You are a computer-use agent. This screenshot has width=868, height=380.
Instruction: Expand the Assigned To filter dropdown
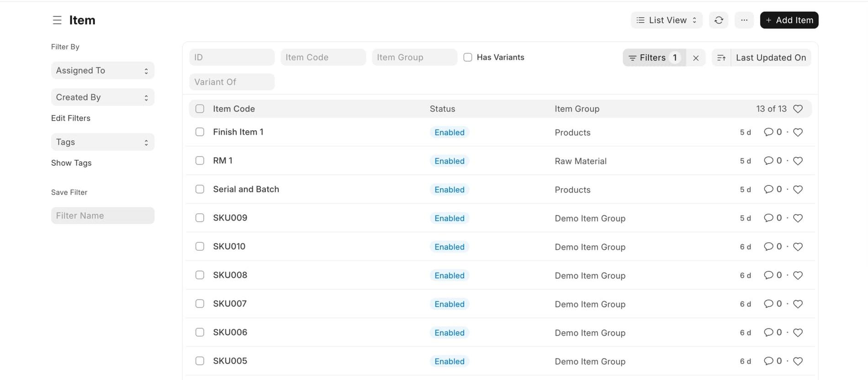point(102,71)
